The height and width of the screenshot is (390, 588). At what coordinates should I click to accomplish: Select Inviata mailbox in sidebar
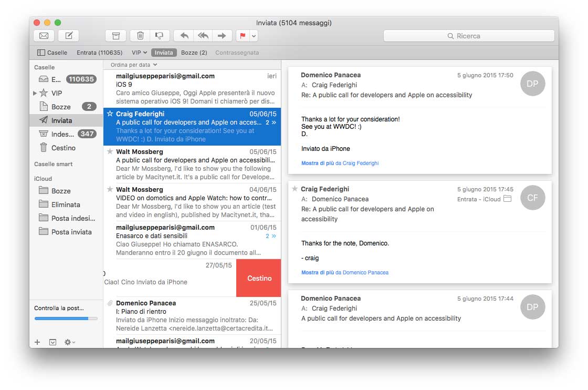[66, 120]
